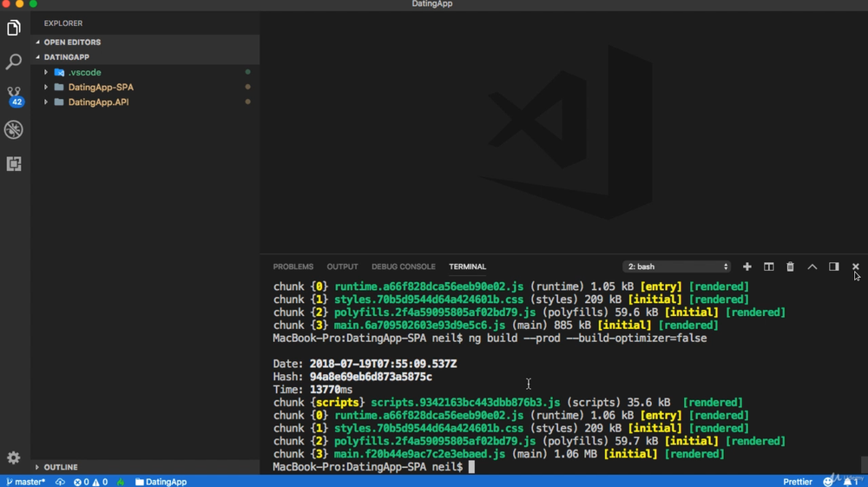The height and width of the screenshot is (487, 868).
Task: Click the master branch indicator in status bar
Action: tap(25, 482)
